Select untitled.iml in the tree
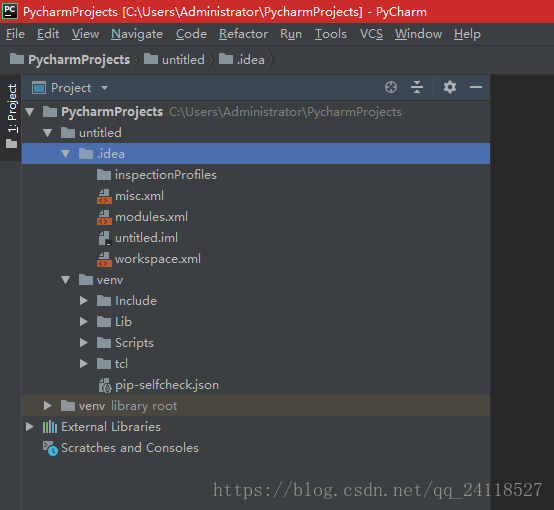Screen dimensions: 554x510 pyautogui.click(x=147, y=238)
